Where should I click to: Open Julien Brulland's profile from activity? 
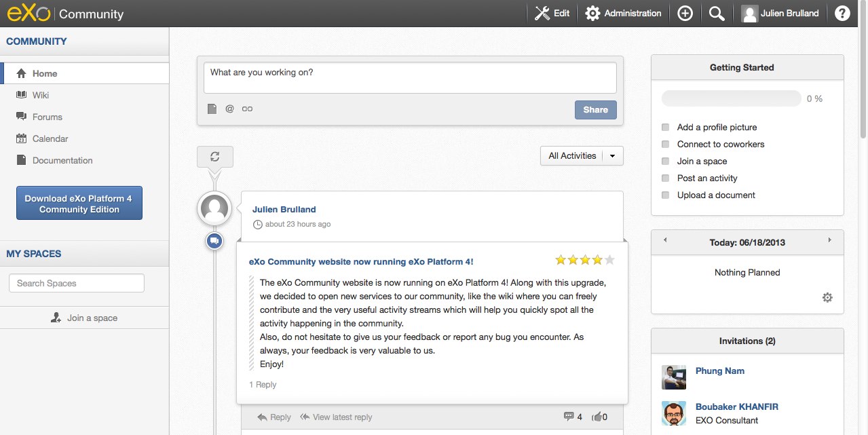(284, 209)
